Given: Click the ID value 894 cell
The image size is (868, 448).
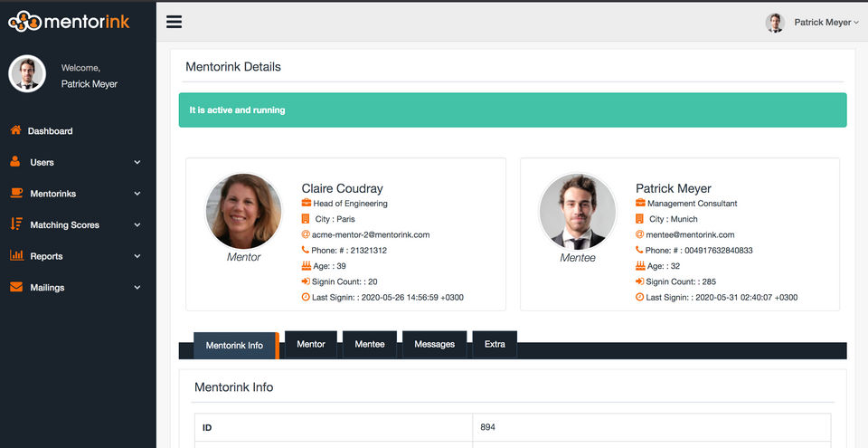Looking at the screenshot, I should click(x=652, y=427).
